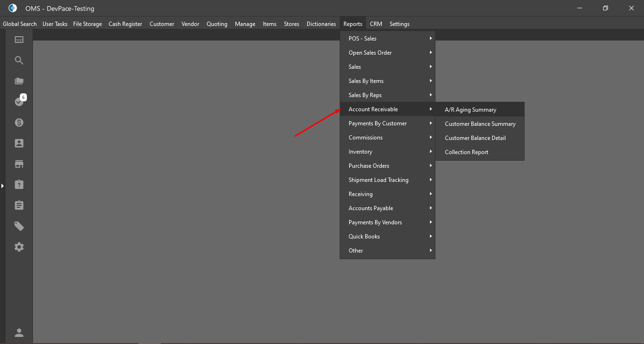Screen dimensions: 644x344
Task: Choose Customer Balance Detail from the submenu
Action: 475,138
